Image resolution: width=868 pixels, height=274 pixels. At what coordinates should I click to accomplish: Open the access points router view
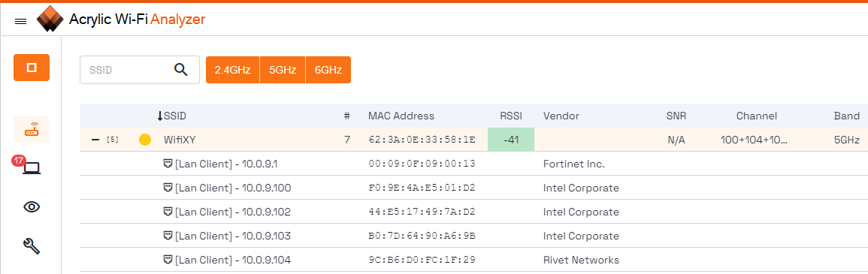pyautogui.click(x=31, y=130)
